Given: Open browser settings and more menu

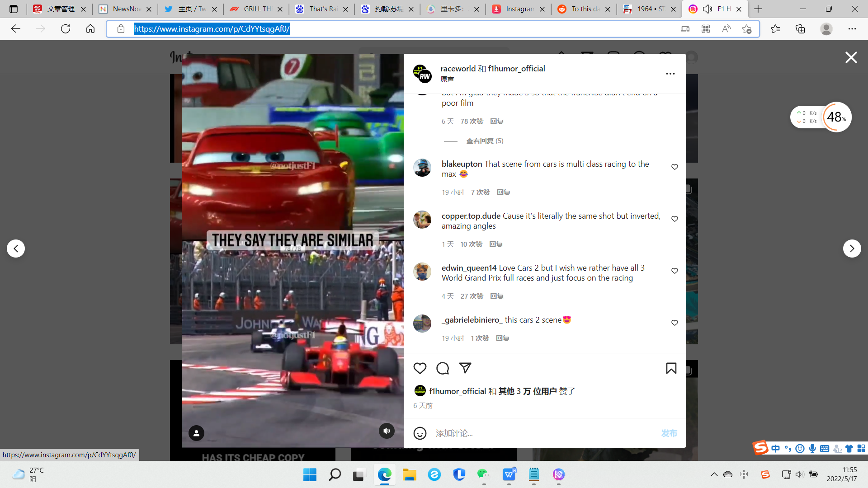Looking at the screenshot, I should tap(852, 29).
